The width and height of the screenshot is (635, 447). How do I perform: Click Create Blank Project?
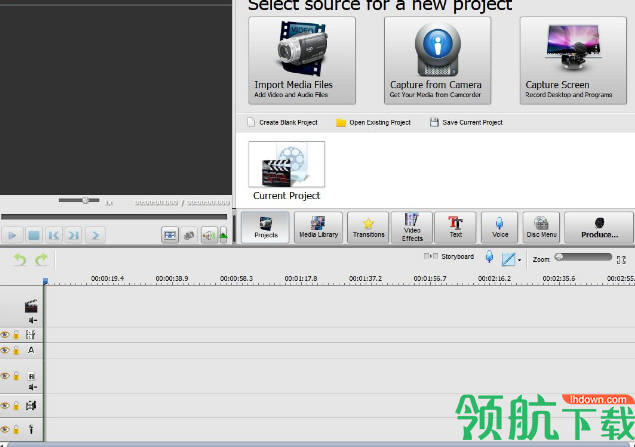(x=283, y=122)
